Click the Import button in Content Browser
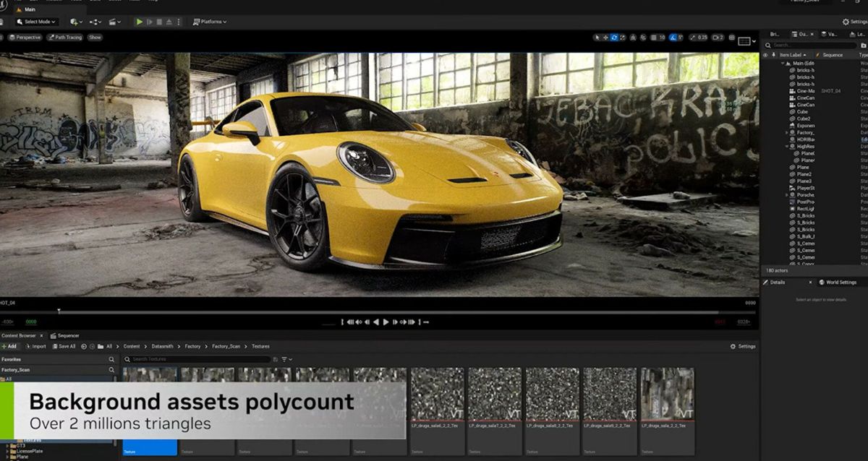Viewport: 868px width, 461px height. click(x=35, y=346)
